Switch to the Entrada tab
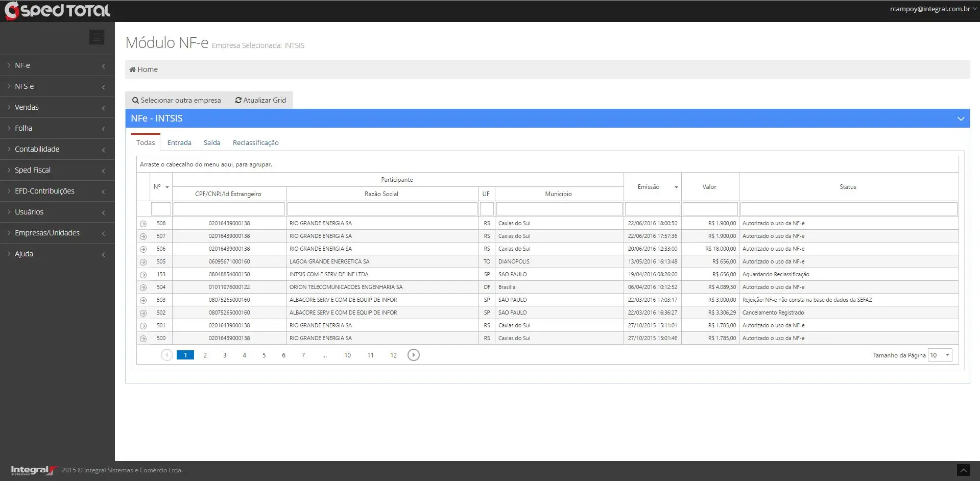 click(179, 142)
